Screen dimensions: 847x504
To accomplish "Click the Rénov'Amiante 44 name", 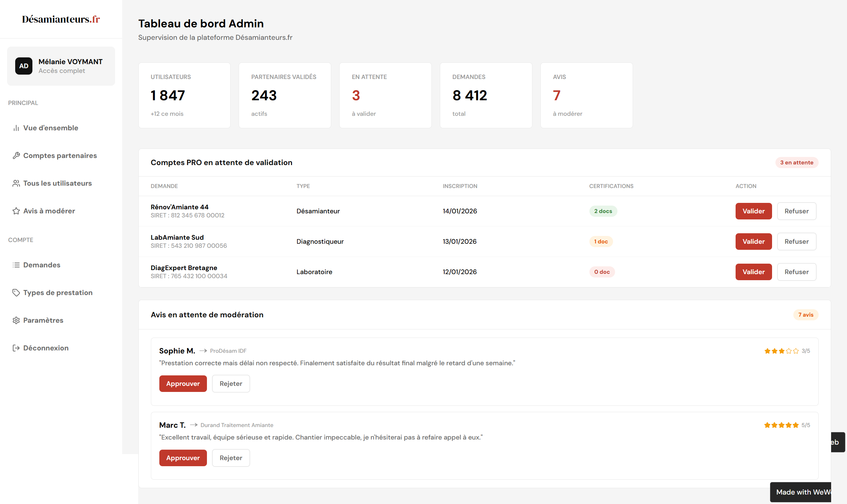I will point(180,207).
